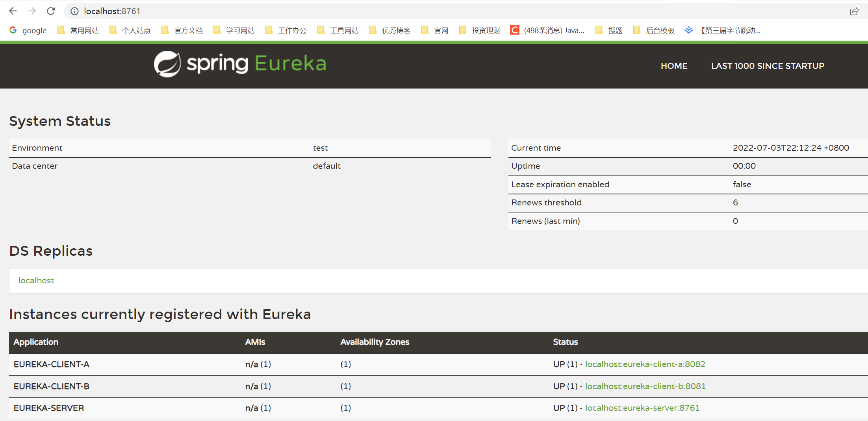The image size is (868, 421).
Task: Click the DS Replicas heading
Action: click(x=51, y=251)
